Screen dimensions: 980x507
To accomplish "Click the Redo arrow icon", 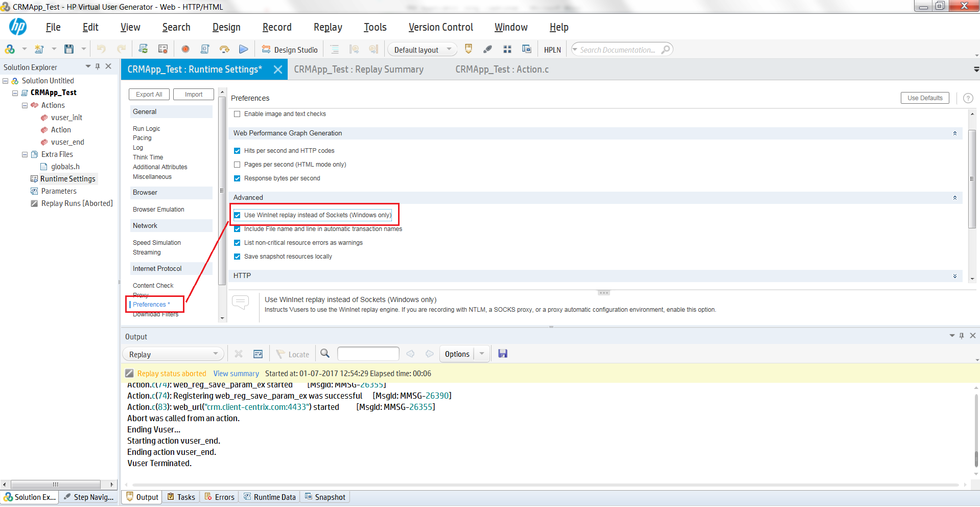I will (122, 50).
